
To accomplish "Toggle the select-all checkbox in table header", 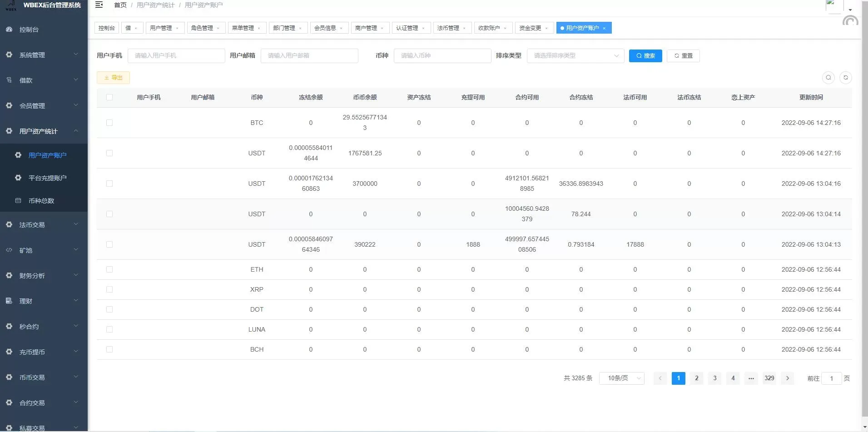I will 109,97.
